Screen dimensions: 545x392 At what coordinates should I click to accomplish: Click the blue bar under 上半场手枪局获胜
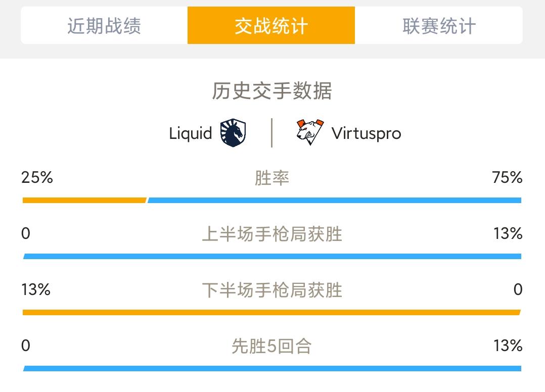pyautogui.click(x=272, y=257)
